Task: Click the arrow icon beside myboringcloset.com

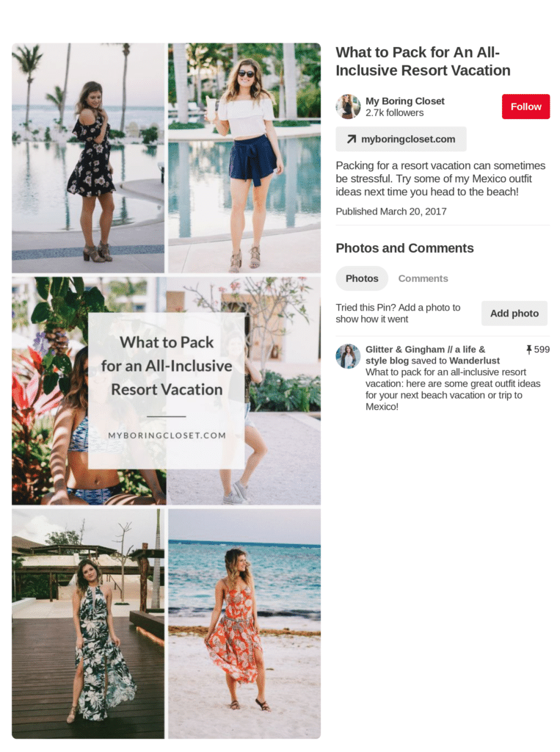Action: coord(352,139)
